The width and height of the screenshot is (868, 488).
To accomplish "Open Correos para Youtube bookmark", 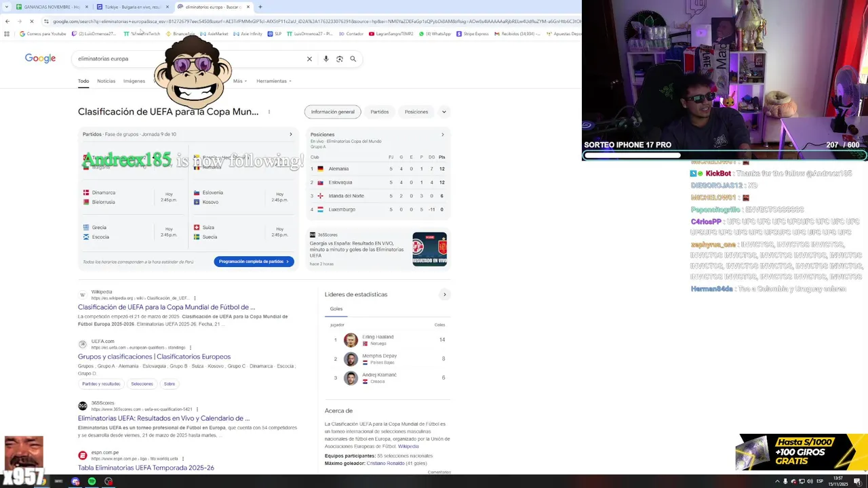I will tap(43, 34).
